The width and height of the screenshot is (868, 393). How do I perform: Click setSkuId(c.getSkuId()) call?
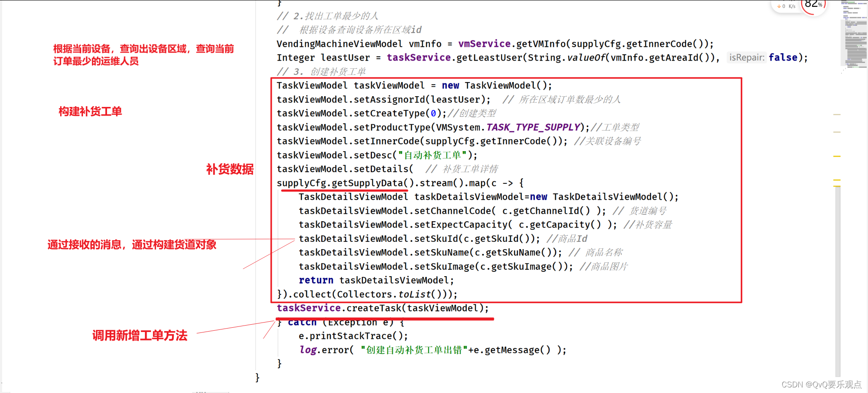474,239
